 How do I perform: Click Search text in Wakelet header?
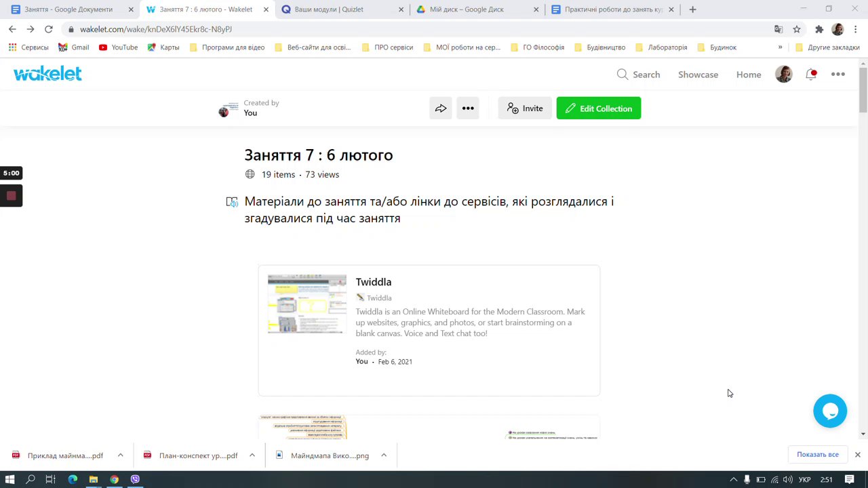coord(646,75)
